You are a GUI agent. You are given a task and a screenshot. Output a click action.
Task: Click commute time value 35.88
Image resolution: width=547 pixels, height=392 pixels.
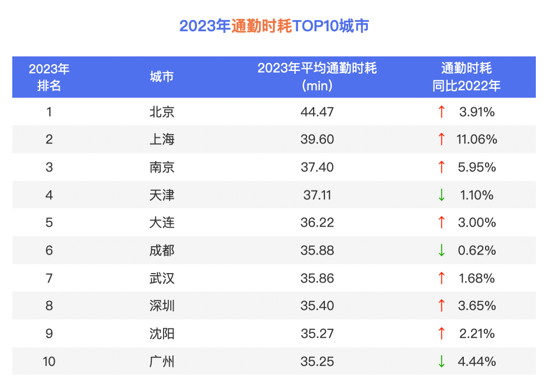click(x=317, y=250)
